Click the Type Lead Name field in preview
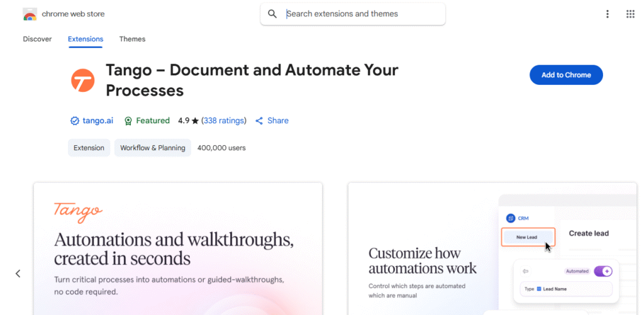The width and height of the screenshot is (644, 315). point(566,289)
